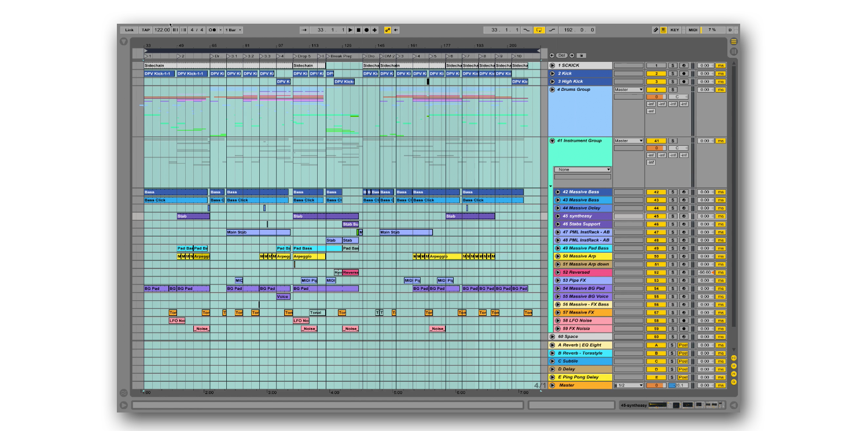The height and width of the screenshot is (431, 868).
Task: Toggle the draw mode pencil
Action: (656, 30)
